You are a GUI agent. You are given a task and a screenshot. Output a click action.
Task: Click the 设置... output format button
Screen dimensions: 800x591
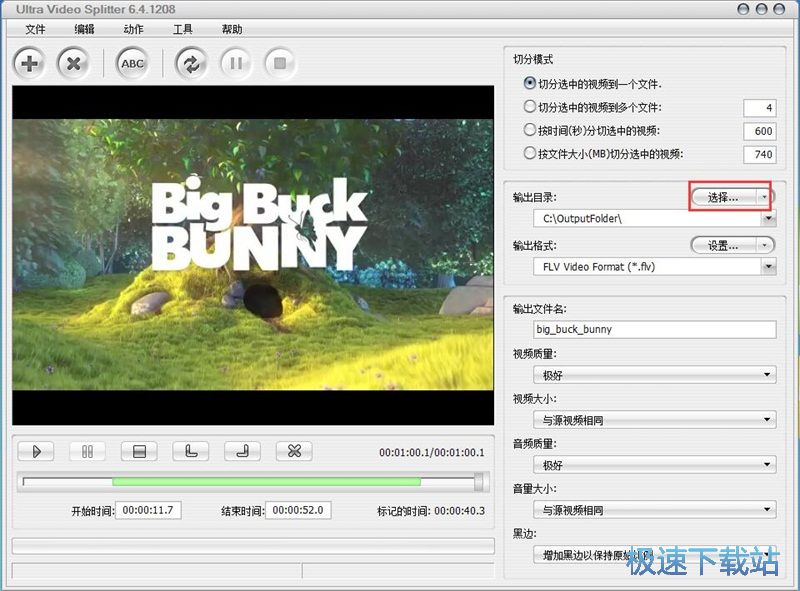[x=723, y=246]
